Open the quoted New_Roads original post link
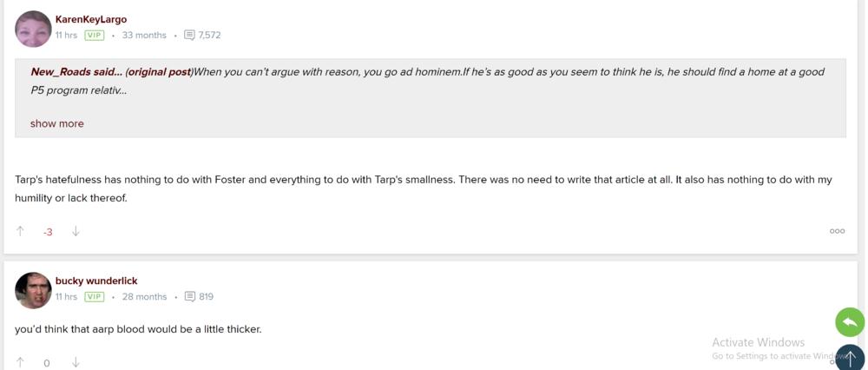Screen dimensions: 868x370 coord(158,72)
